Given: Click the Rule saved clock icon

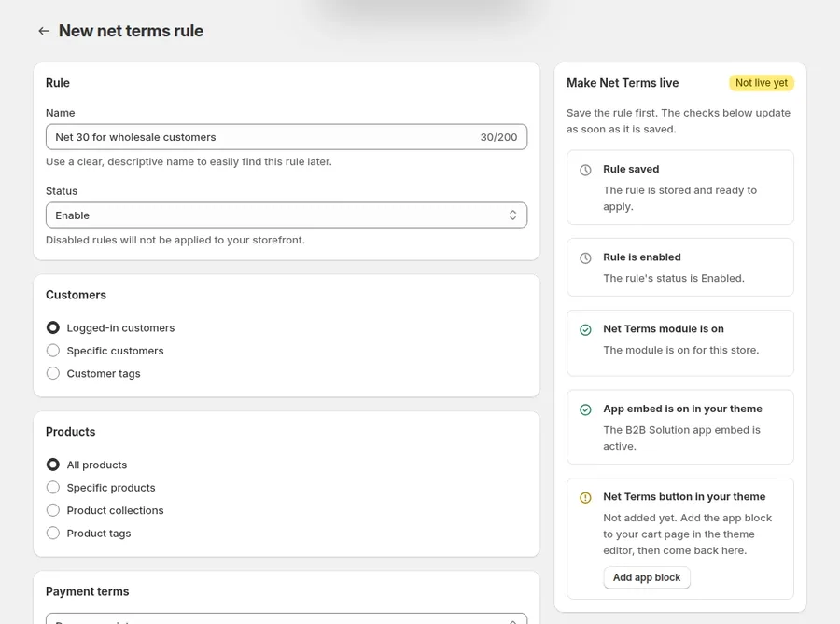Looking at the screenshot, I should coord(585,170).
